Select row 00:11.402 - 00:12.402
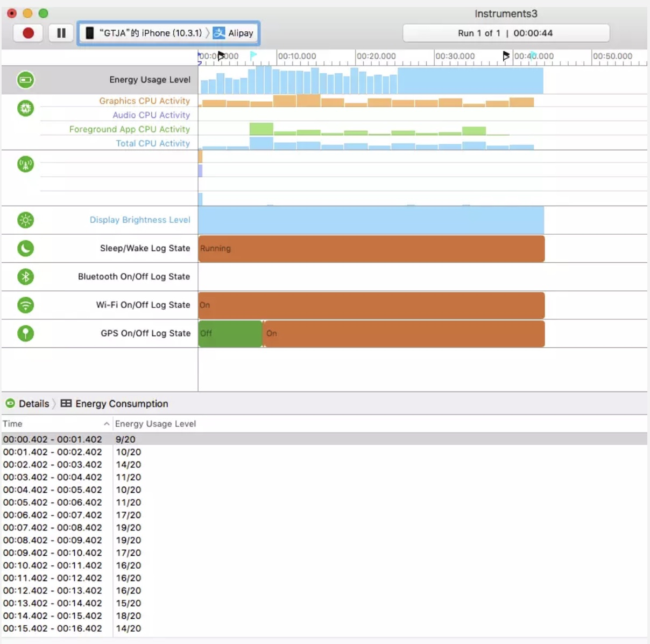This screenshot has height=644, width=650. coord(324,578)
